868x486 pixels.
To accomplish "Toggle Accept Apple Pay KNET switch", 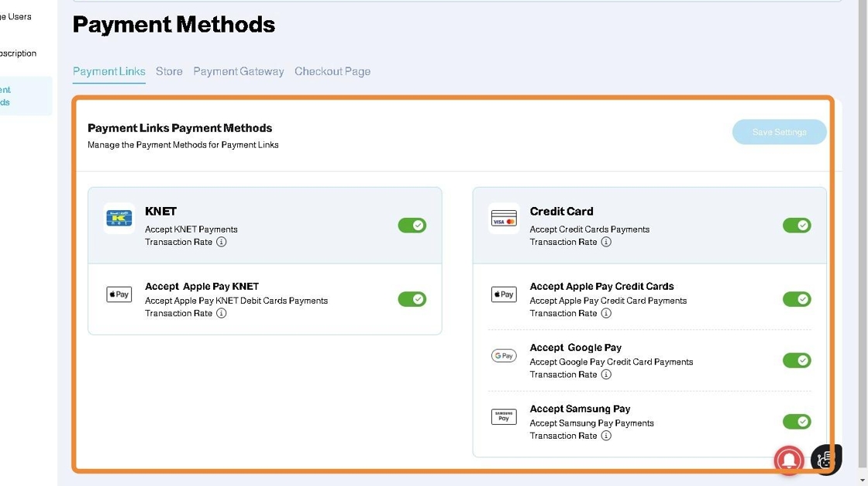I will [412, 299].
